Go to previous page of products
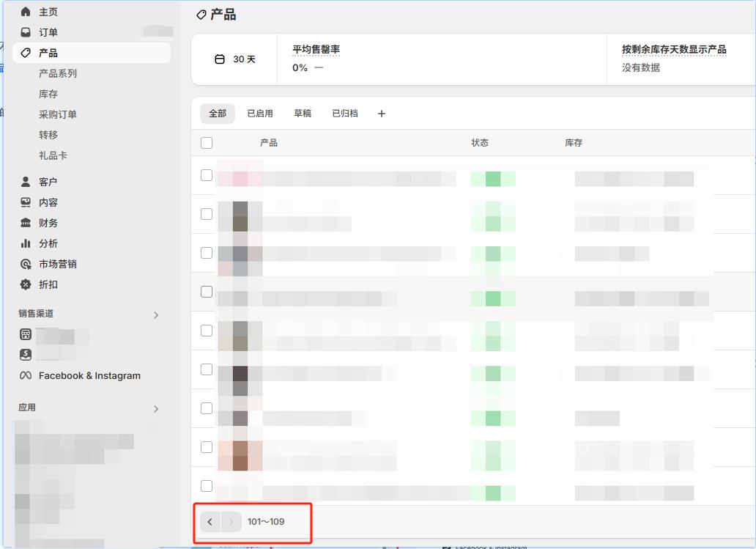The width and height of the screenshot is (756, 549). pyautogui.click(x=210, y=522)
